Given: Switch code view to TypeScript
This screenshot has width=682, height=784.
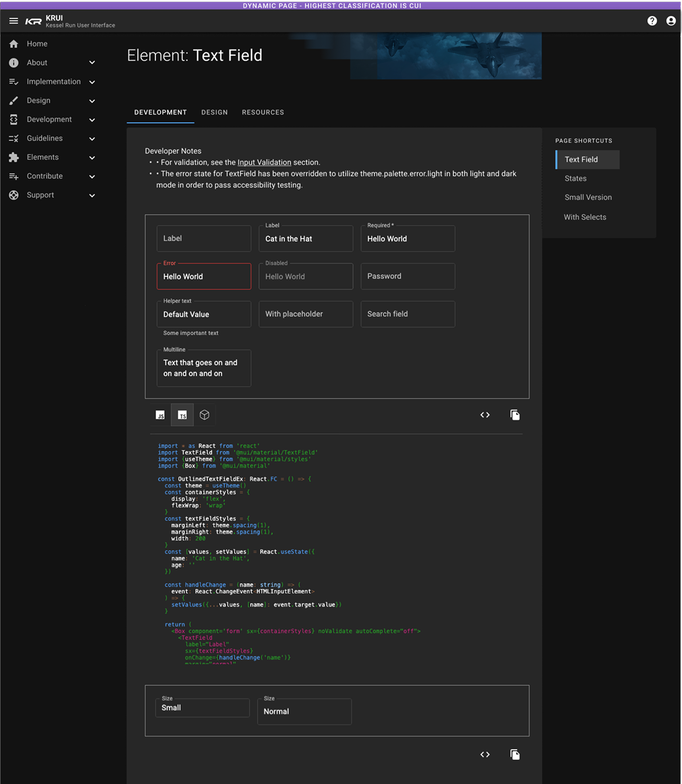Looking at the screenshot, I should tap(182, 415).
